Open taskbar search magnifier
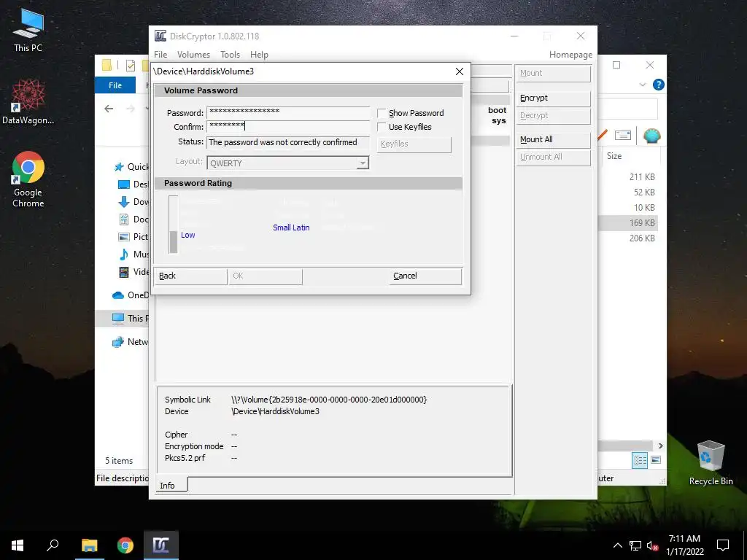 [x=53, y=545]
